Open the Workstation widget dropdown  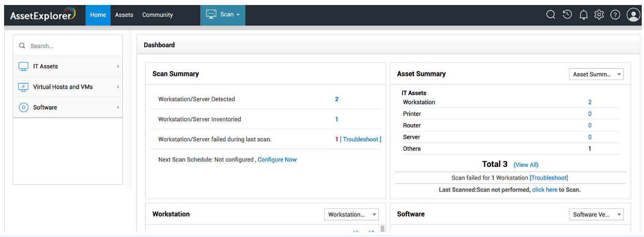(351, 214)
